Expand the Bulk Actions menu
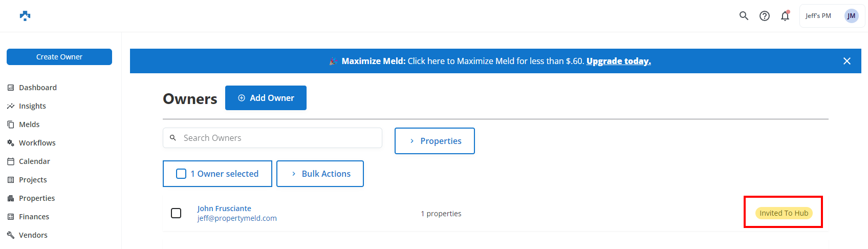868x249 pixels. tap(320, 174)
